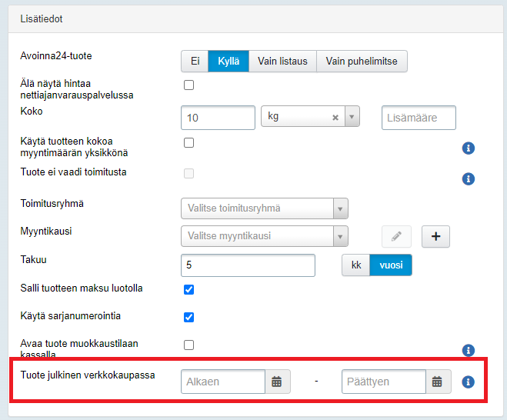Open the kg unit dropdown arrow
Image resolution: width=507 pixels, height=420 pixels.
point(352,116)
